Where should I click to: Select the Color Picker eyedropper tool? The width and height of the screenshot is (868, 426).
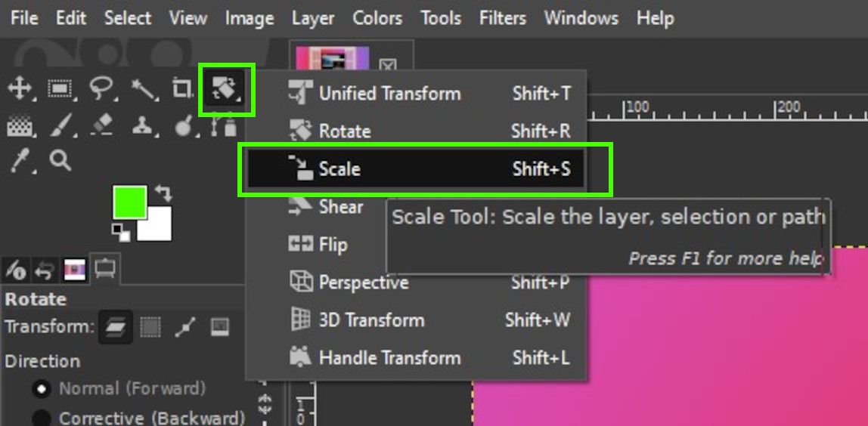(x=19, y=162)
